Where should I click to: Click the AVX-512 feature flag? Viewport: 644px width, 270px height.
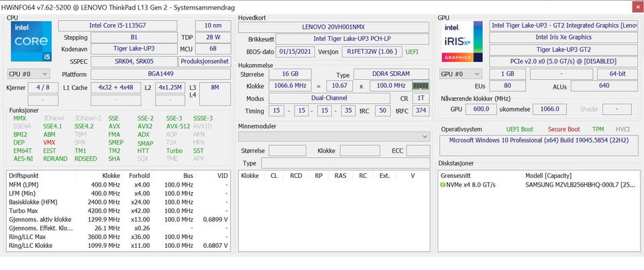tap(178, 126)
